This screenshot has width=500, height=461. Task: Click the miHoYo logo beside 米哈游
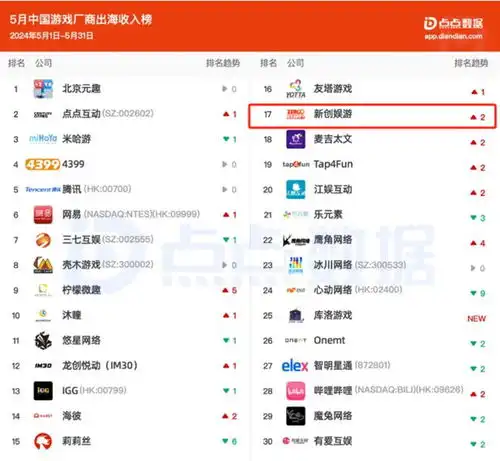[43, 139]
